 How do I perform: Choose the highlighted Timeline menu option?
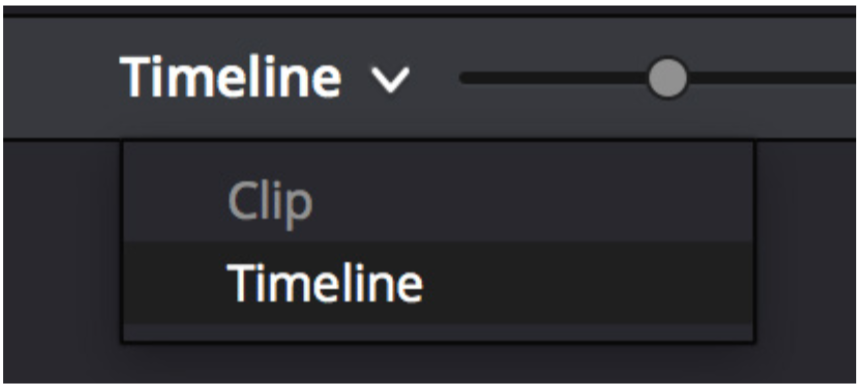click(437, 282)
